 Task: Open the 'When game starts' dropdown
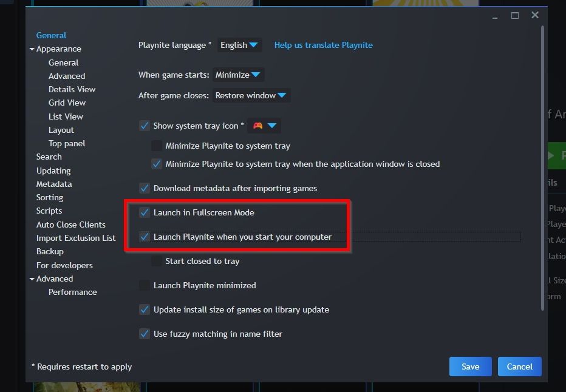[239, 74]
